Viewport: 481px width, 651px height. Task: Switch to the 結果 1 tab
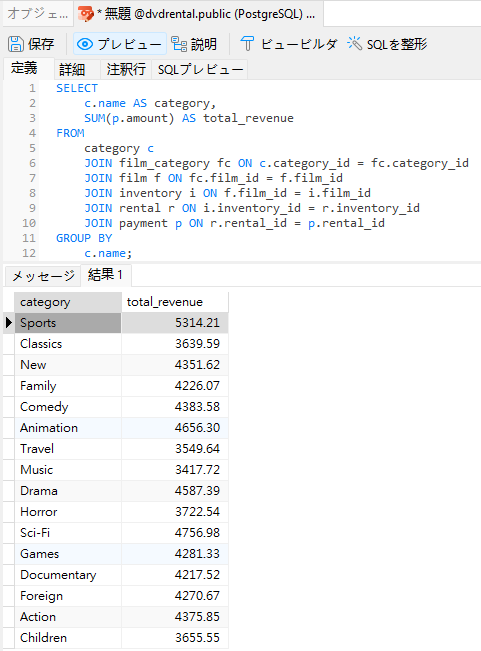(105, 275)
